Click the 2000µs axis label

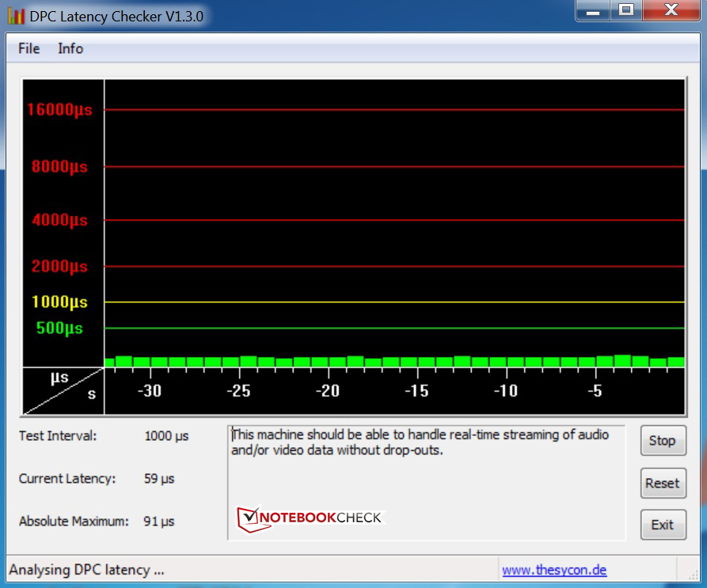(59, 266)
